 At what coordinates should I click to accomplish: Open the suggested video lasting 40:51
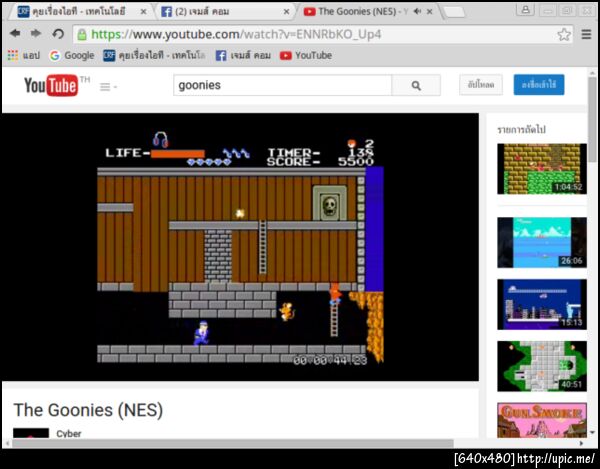(542, 366)
